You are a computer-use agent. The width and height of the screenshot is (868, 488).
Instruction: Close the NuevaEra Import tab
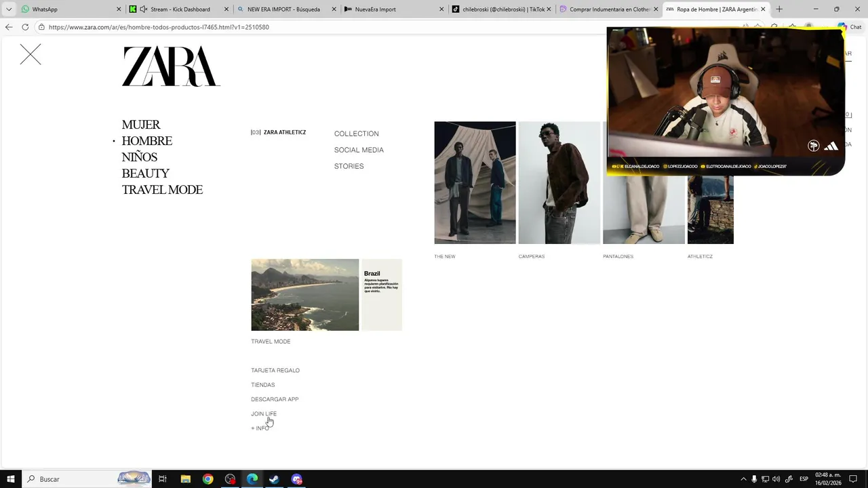442,9
